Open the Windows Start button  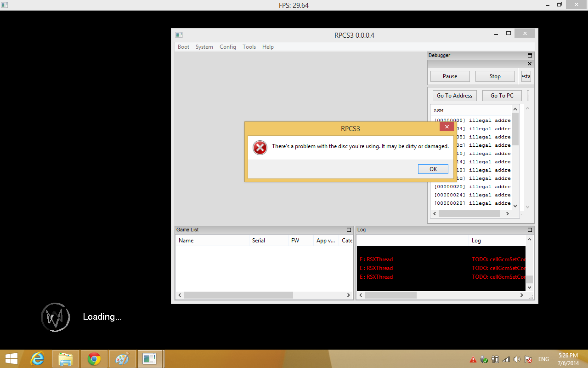pos(11,359)
